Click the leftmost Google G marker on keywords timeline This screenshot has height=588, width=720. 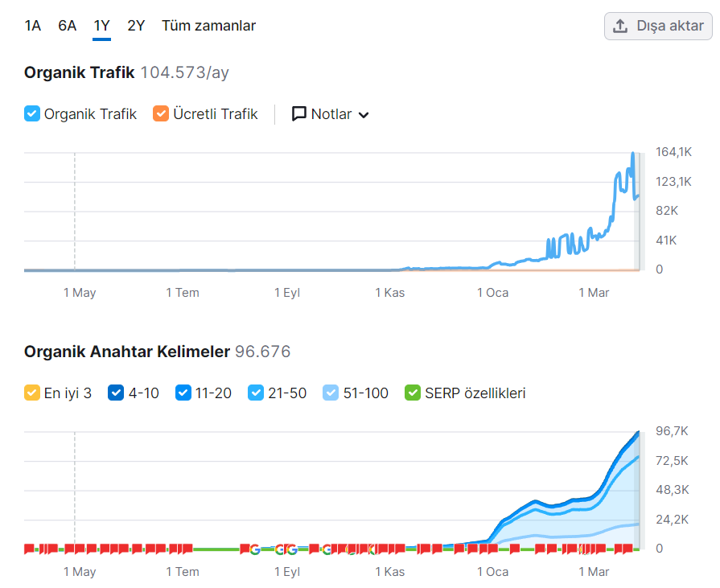tap(255, 549)
